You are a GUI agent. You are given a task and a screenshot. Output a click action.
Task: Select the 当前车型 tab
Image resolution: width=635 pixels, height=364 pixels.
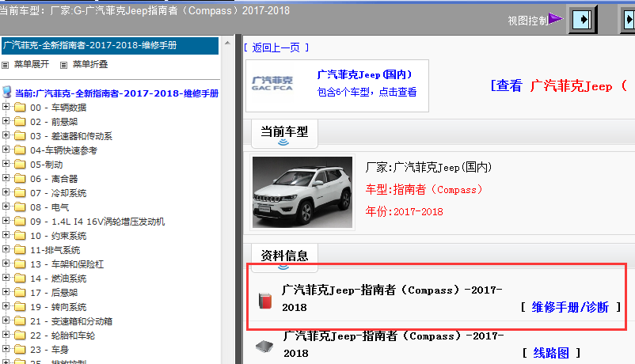tap(284, 133)
